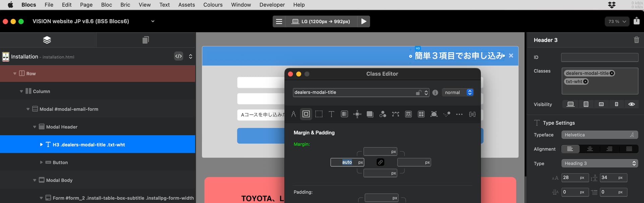644x203 pixels.
Task: Open the Border settings tab in Class Editor
Action: pyautogui.click(x=319, y=114)
